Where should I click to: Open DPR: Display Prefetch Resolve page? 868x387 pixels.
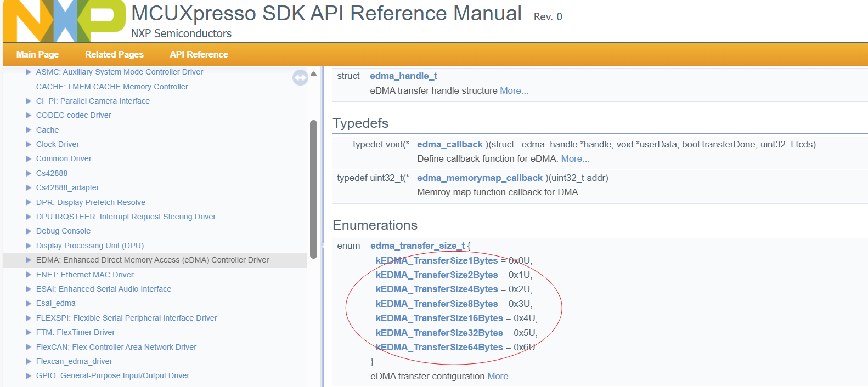[x=91, y=202]
